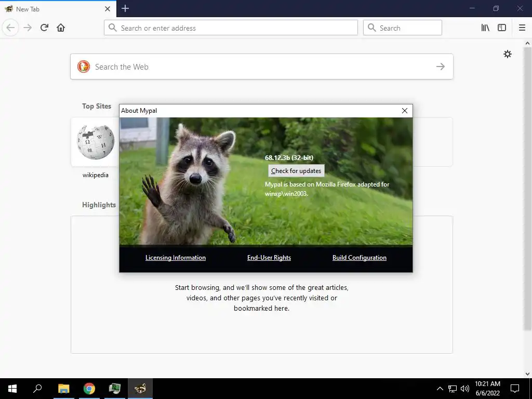Image resolution: width=532 pixels, height=399 pixels.
Task: Open the End-User Rights link
Action: (269, 258)
